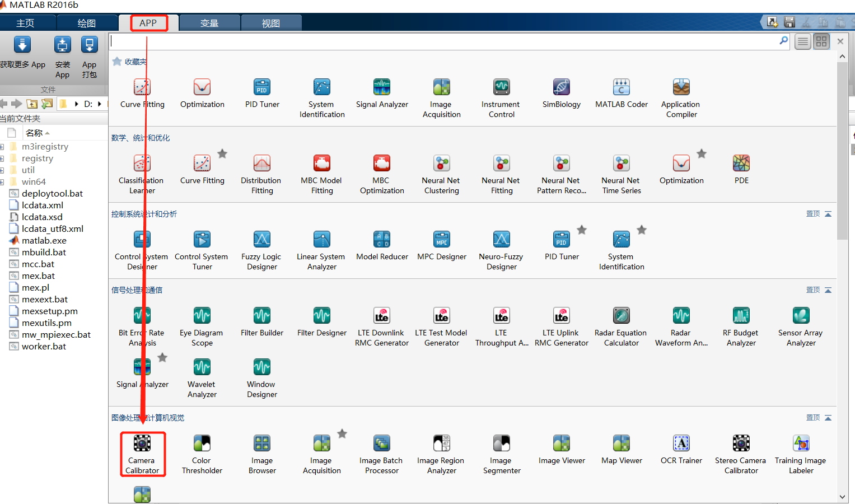Open Model Reducer app
This screenshot has height=504, width=855.
(x=382, y=246)
